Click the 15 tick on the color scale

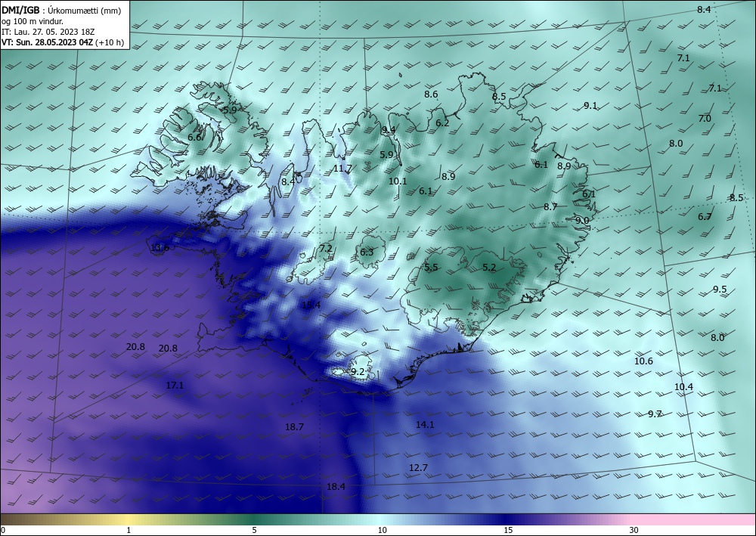508,530
